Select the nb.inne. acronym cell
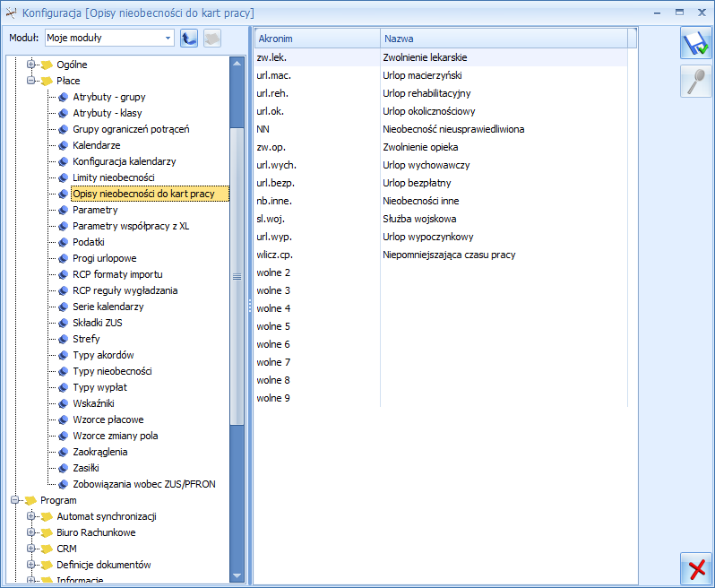 click(317, 201)
